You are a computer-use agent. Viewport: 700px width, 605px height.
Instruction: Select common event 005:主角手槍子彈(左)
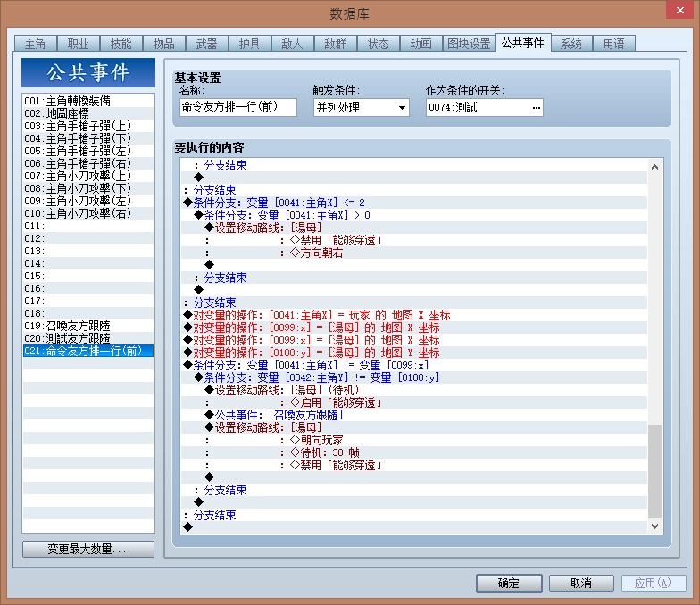[87, 151]
